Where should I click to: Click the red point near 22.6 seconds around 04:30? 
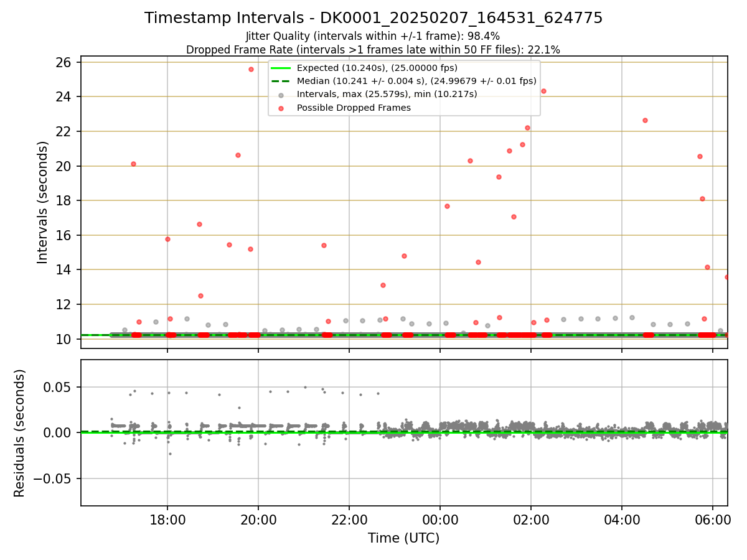pos(645,120)
